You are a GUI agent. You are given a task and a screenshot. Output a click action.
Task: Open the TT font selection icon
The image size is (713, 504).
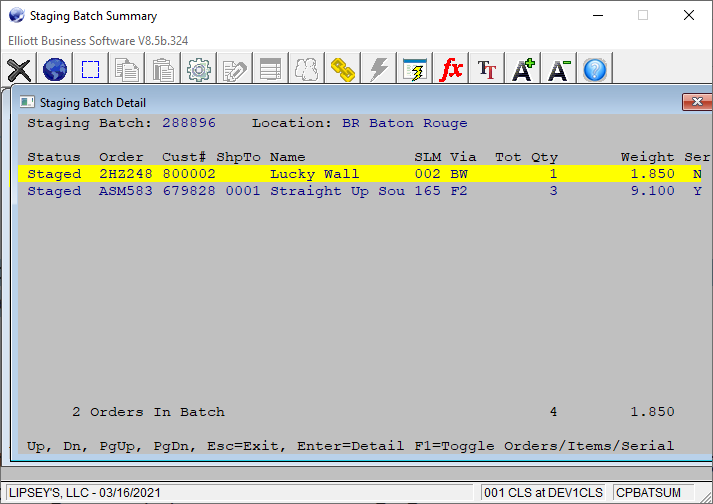point(487,70)
